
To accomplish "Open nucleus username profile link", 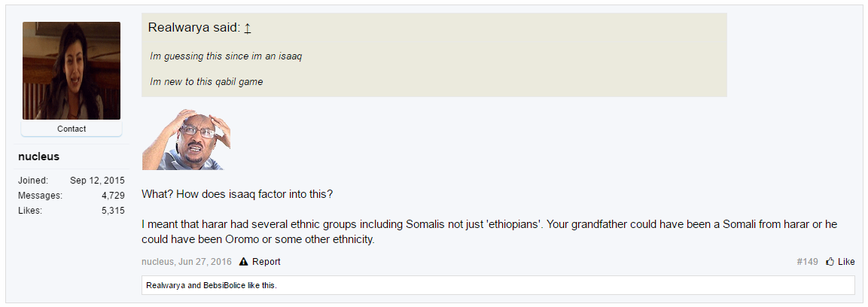I will tap(38, 157).
